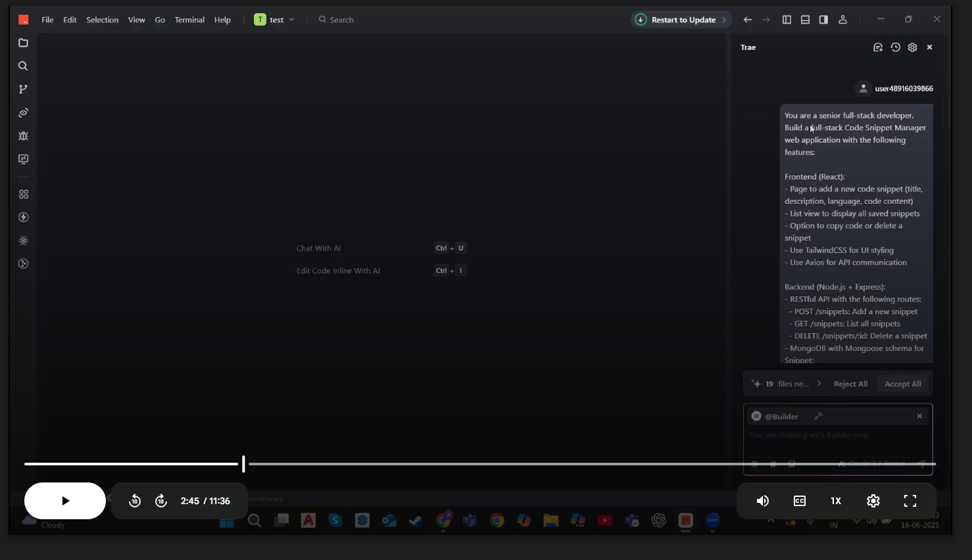Click the user48916039866 avatar
972x560 pixels.
pos(863,88)
